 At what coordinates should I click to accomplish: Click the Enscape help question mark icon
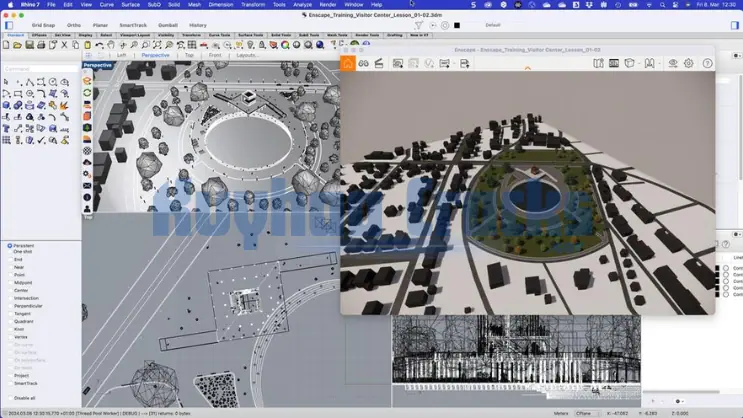pos(706,63)
